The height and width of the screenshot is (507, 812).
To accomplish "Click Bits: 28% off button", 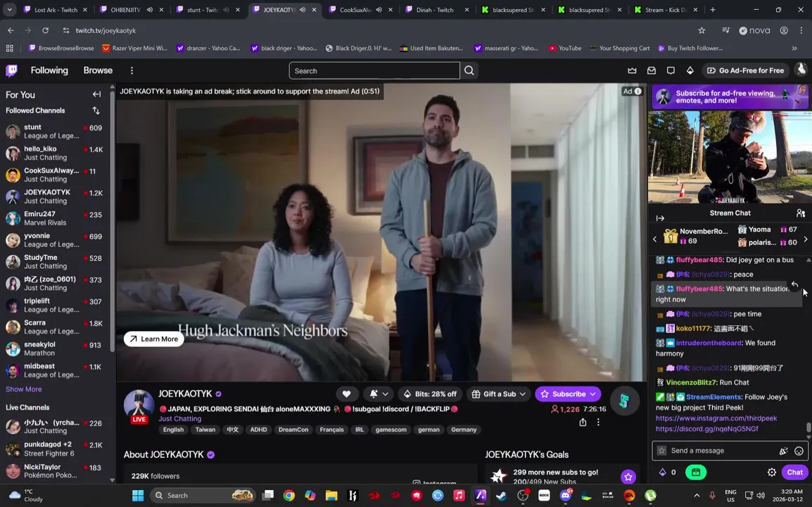I will tap(431, 394).
